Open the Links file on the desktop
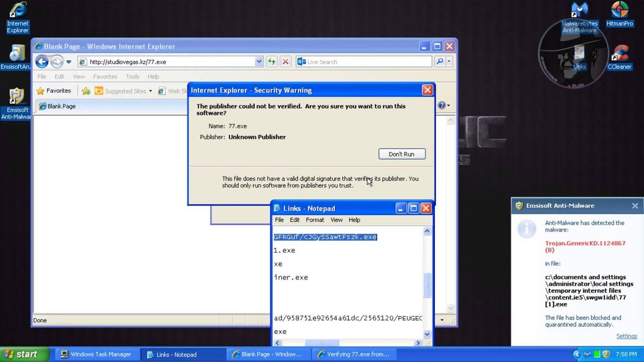Viewport: 644px width, 362px height. click(x=579, y=56)
